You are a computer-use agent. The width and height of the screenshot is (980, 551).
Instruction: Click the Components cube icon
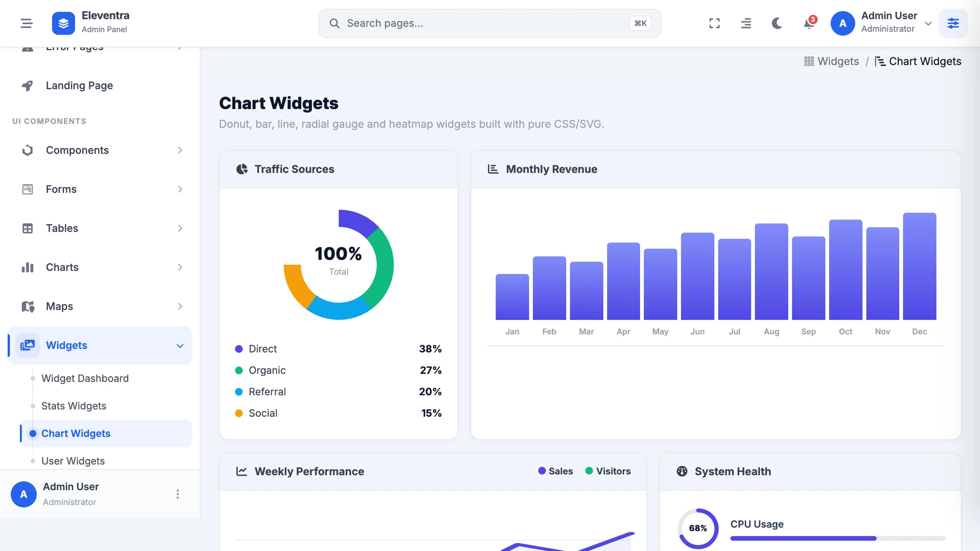pyautogui.click(x=28, y=150)
